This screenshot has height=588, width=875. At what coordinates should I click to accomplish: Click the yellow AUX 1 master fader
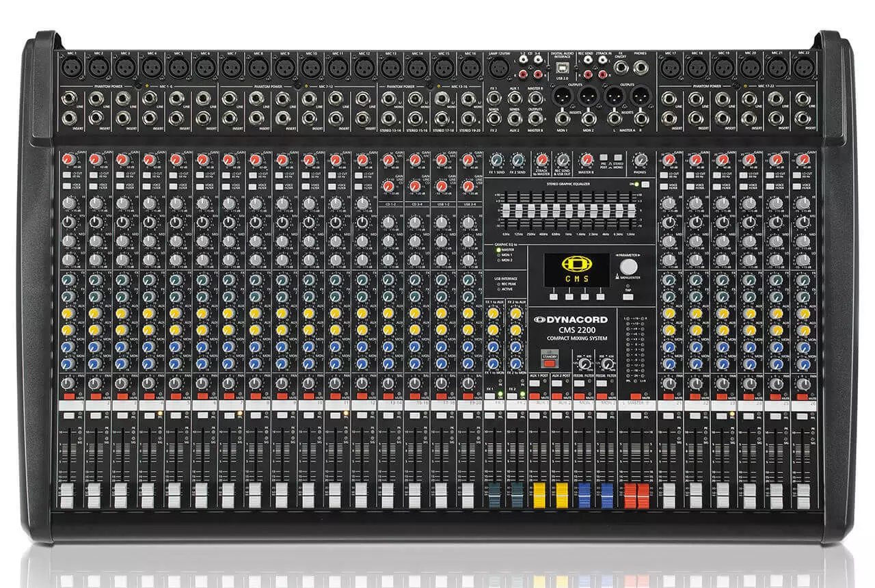[539, 494]
